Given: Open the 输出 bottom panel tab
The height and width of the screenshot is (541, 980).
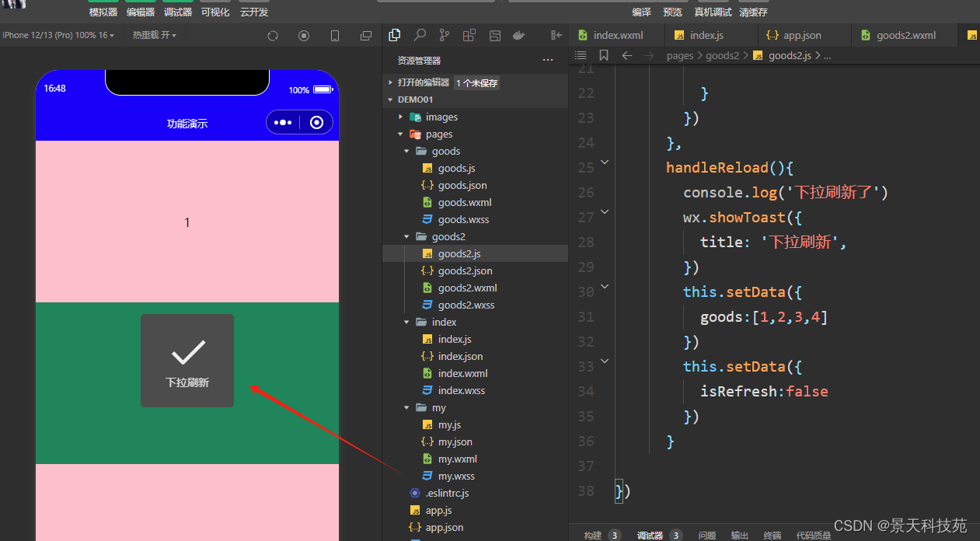Looking at the screenshot, I should [x=740, y=535].
